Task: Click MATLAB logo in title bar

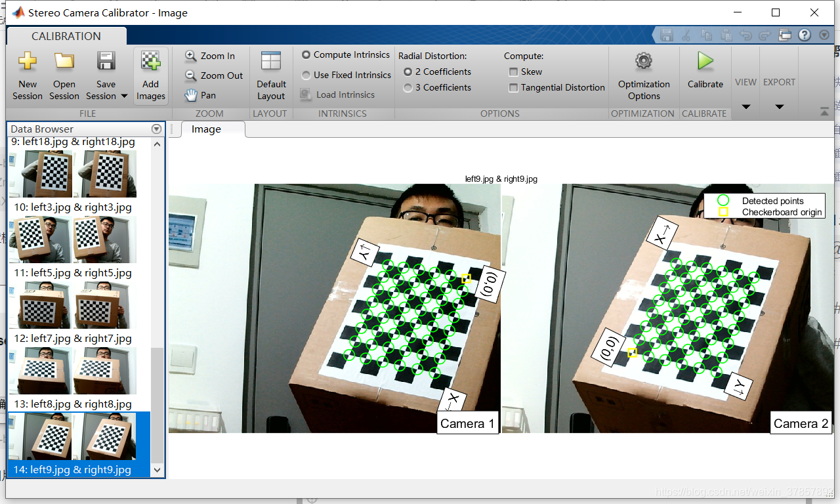Action: point(18,12)
